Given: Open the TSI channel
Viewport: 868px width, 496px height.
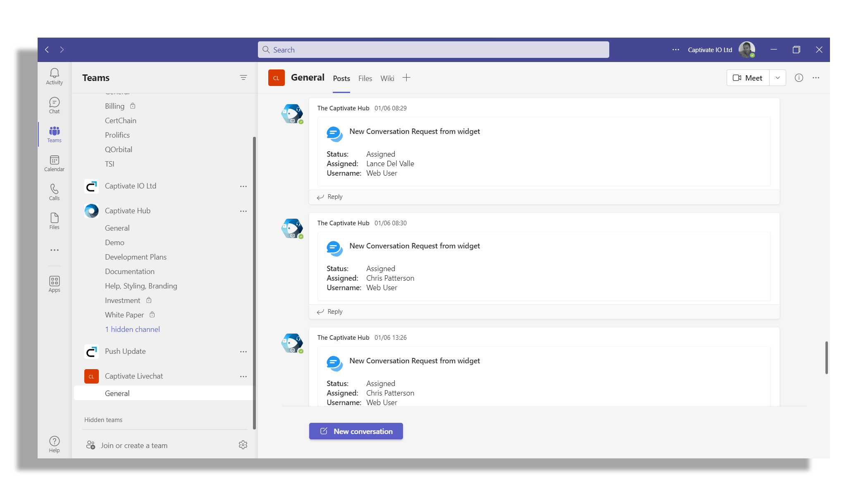Looking at the screenshot, I should pos(110,164).
